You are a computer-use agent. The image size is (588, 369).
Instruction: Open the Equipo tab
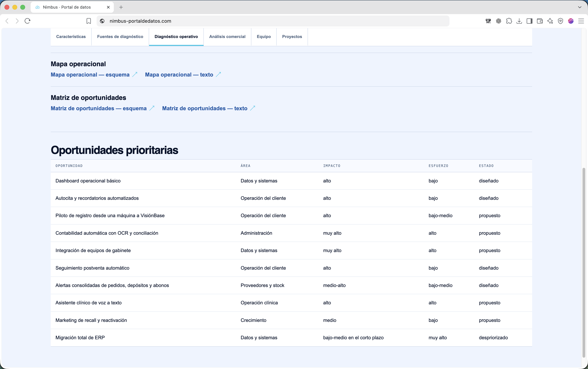[264, 37]
